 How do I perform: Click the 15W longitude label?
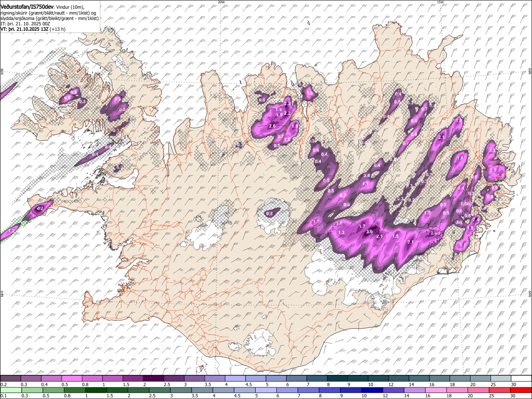click(x=440, y=2)
